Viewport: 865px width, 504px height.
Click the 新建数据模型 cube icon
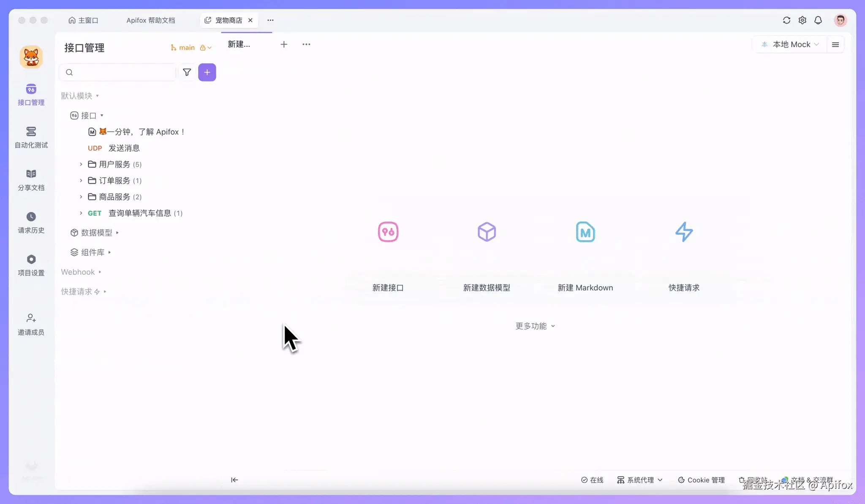pyautogui.click(x=487, y=232)
